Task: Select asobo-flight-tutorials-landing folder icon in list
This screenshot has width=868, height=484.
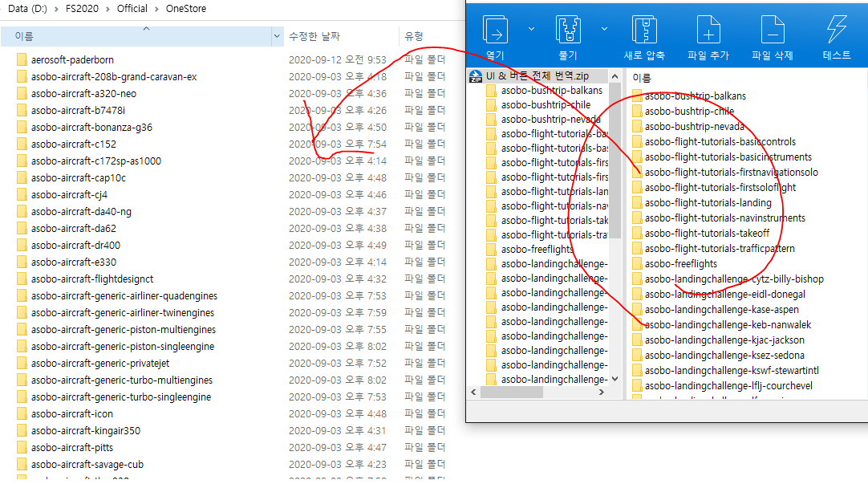Action: (637, 203)
